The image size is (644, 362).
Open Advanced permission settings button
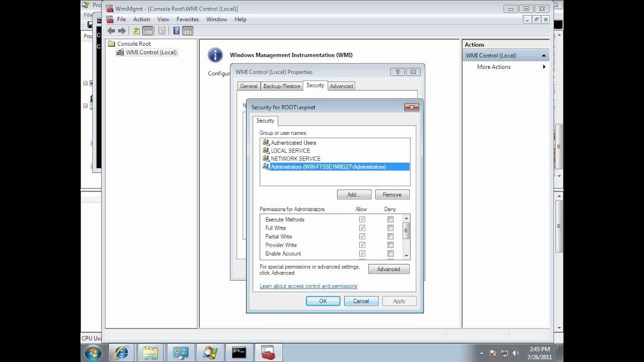tap(389, 269)
